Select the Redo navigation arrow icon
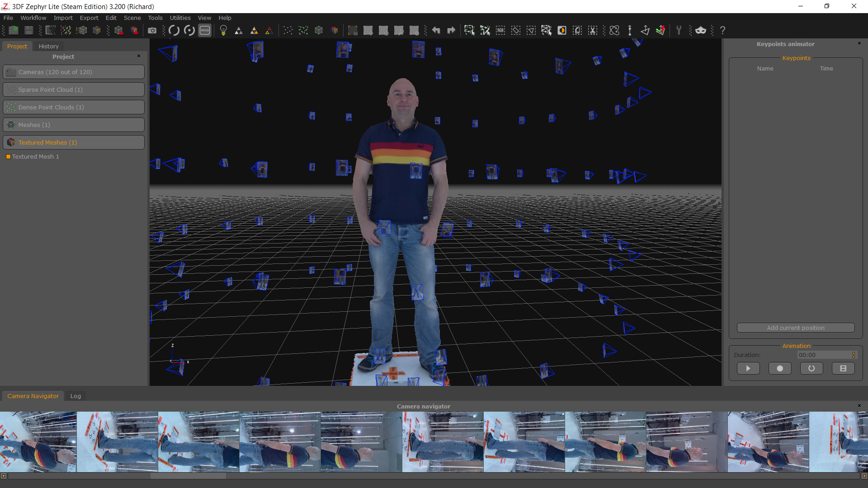The image size is (868, 488). tap(451, 30)
